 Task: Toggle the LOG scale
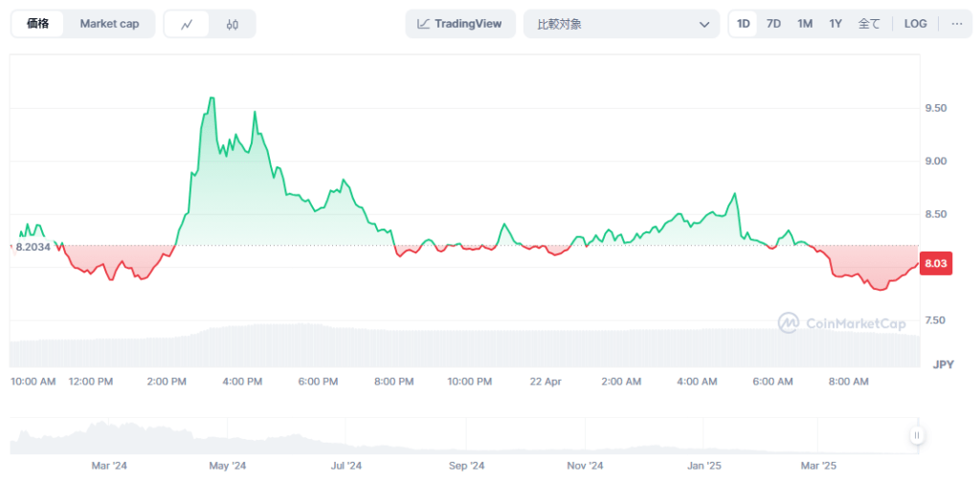click(x=916, y=24)
